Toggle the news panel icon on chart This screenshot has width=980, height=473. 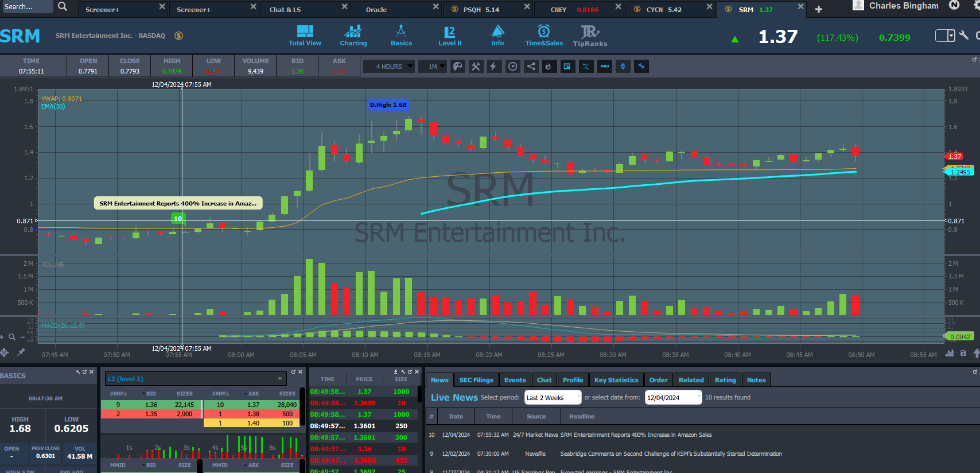tap(567, 67)
